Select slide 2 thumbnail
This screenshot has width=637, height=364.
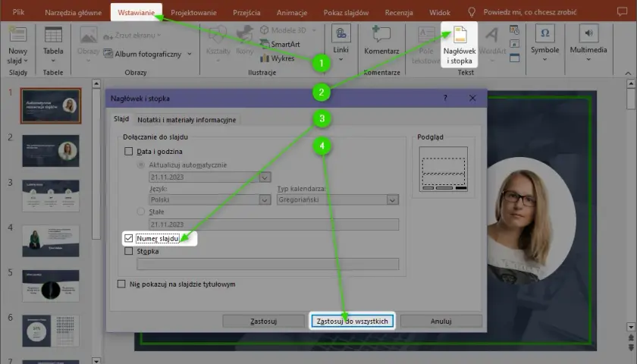coord(51,151)
